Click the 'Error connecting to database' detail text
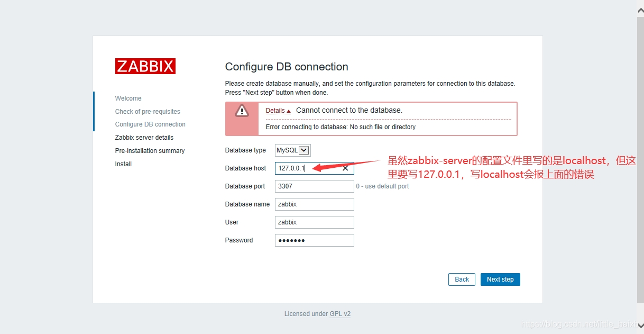Screen dimensions: 644x334 [341, 127]
